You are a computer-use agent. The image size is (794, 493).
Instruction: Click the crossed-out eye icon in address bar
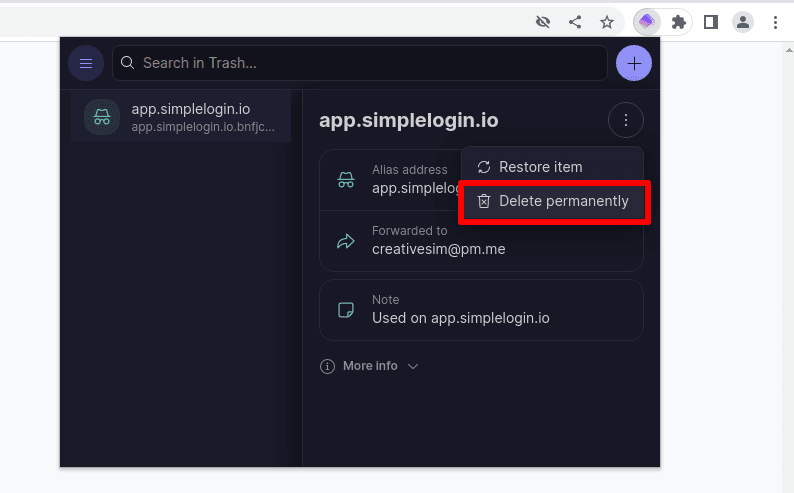point(543,22)
